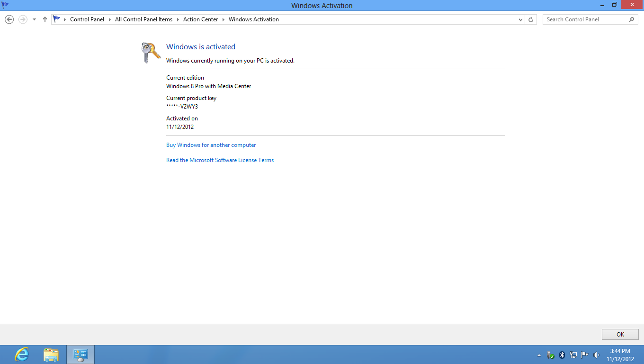Click the Safely Remove Hardware tray icon

pyautogui.click(x=550, y=355)
